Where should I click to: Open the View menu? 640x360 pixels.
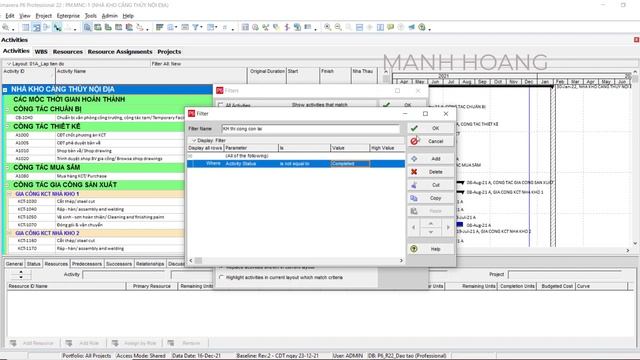click(x=25, y=16)
